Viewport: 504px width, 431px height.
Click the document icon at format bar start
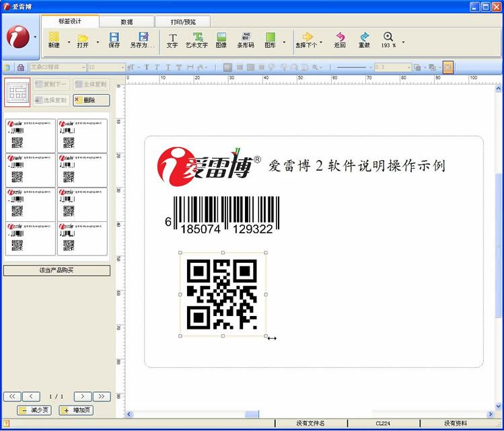[7, 67]
